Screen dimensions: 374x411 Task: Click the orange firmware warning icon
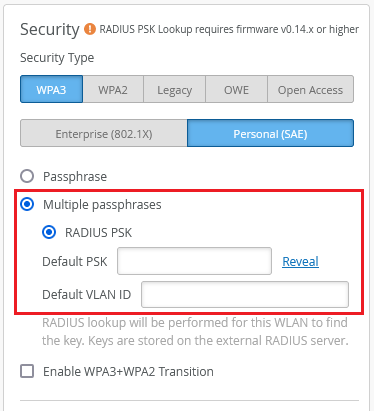tap(89, 29)
